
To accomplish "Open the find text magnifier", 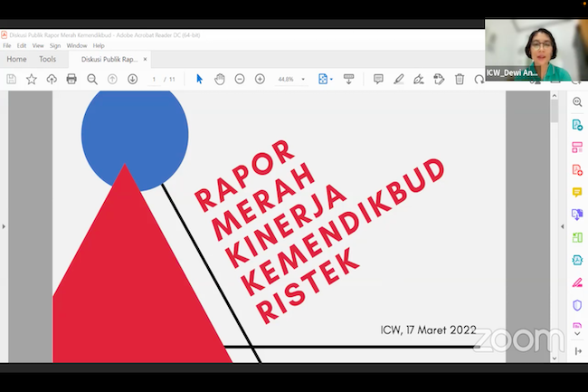I will (92, 80).
